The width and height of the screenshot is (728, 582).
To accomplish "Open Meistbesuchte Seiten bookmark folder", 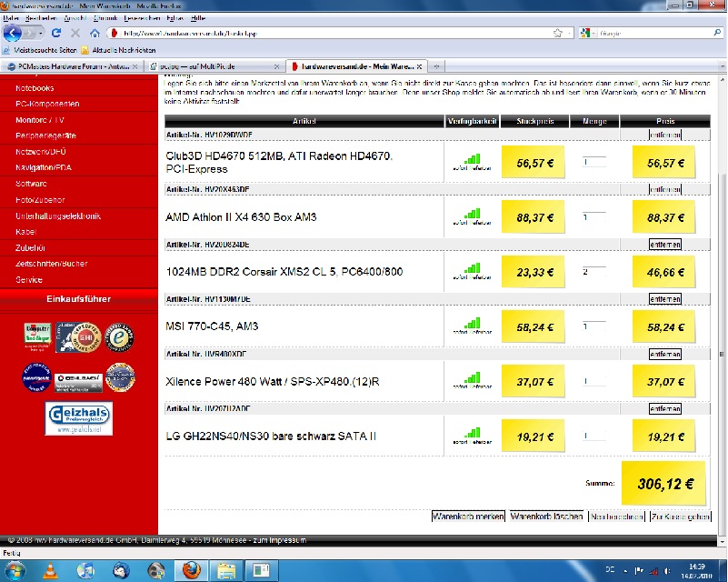I will (40, 50).
